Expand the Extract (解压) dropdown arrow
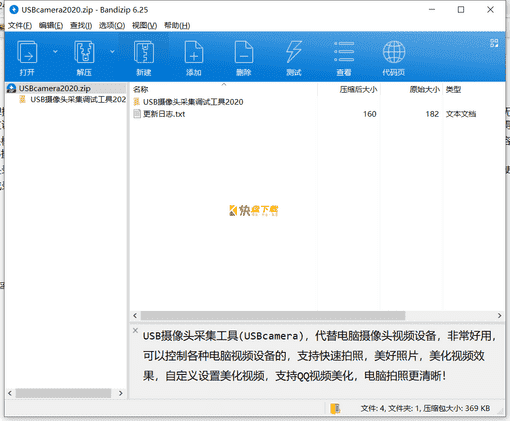This screenshot has width=510, height=421. [112, 52]
